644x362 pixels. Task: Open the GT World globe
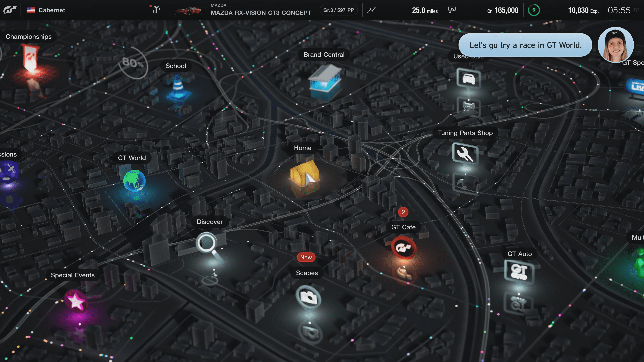pos(134,181)
